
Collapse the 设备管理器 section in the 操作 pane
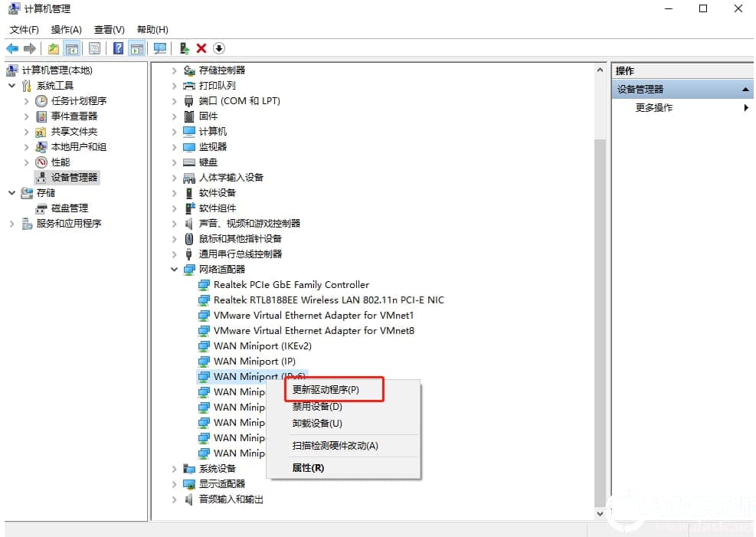click(x=744, y=88)
